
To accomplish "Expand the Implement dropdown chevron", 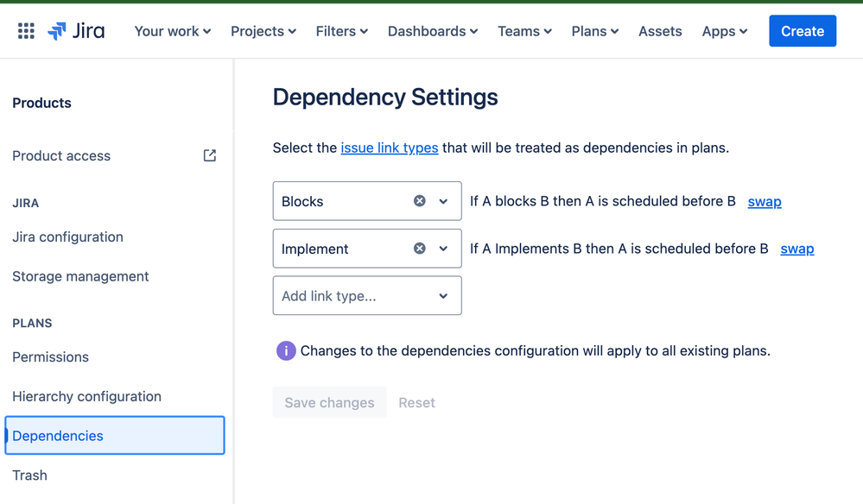I will click(443, 249).
